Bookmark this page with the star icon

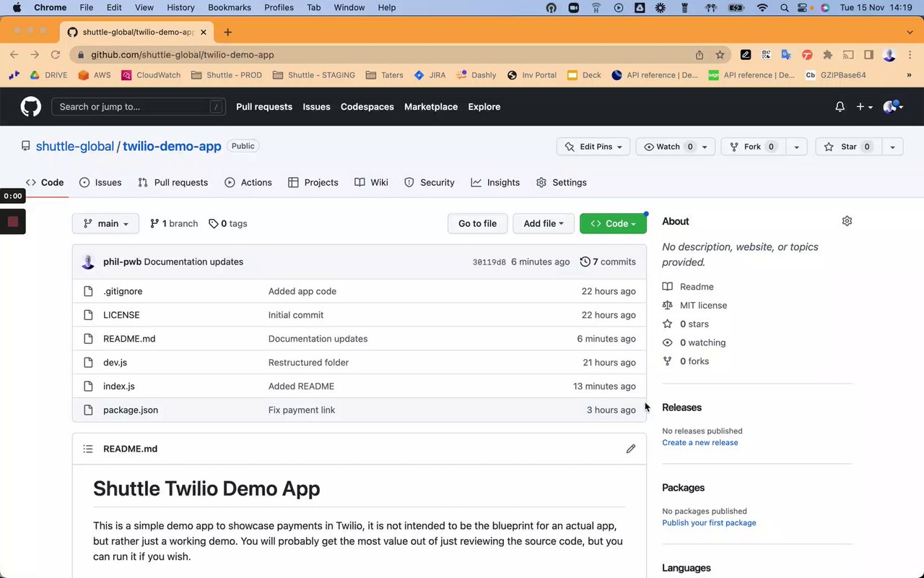pos(720,55)
